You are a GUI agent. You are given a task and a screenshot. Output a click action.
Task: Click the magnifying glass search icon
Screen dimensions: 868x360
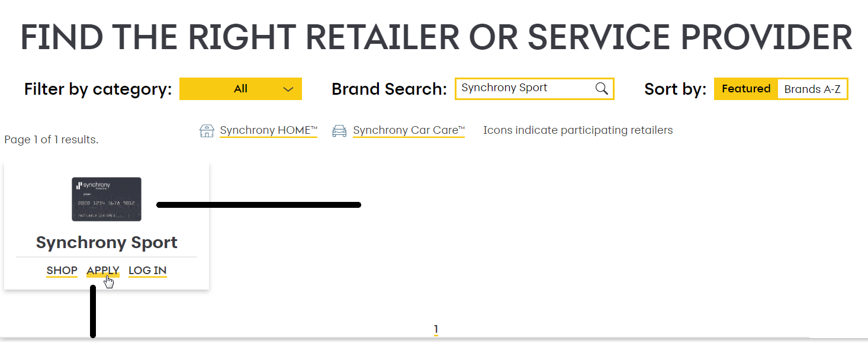[602, 89]
